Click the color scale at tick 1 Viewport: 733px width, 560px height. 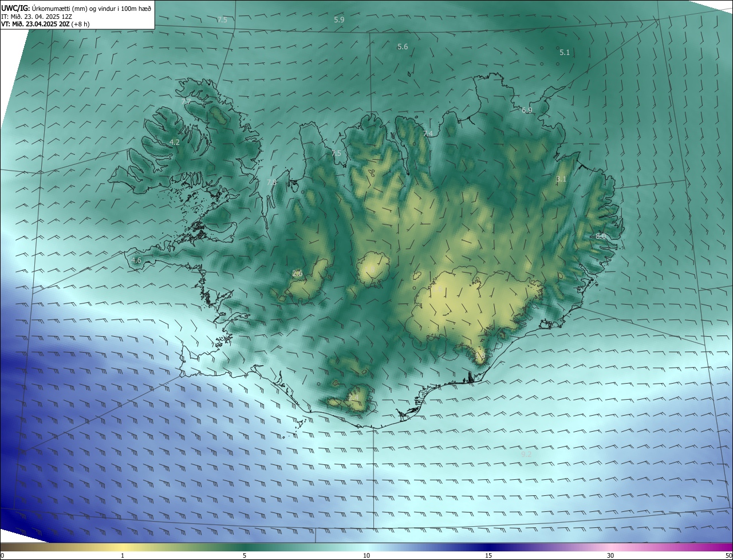(123, 555)
